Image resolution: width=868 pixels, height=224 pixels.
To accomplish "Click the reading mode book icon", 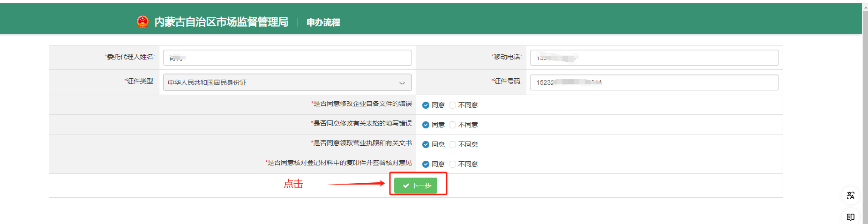I will [850, 217].
